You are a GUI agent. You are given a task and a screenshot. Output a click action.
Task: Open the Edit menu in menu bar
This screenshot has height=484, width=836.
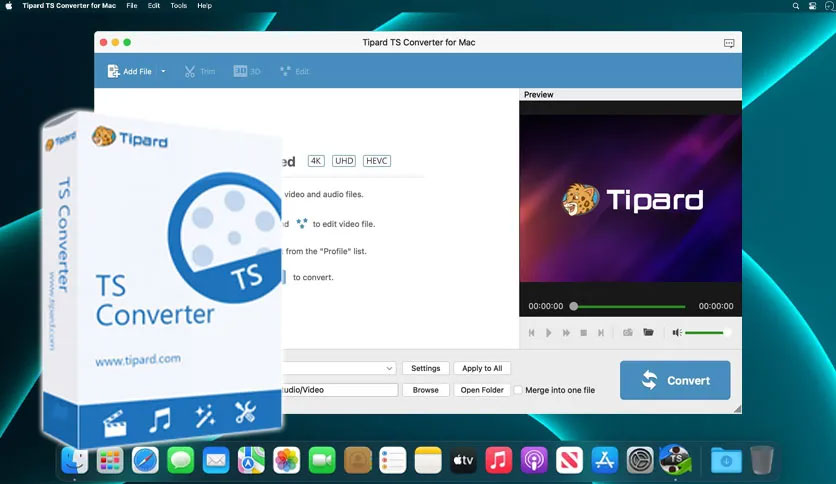(x=154, y=6)
